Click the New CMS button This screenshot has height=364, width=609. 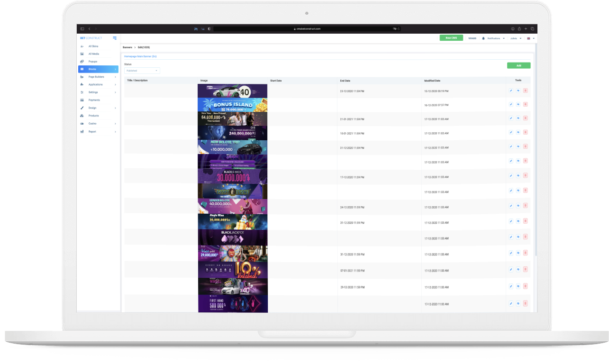pos(451,38)
